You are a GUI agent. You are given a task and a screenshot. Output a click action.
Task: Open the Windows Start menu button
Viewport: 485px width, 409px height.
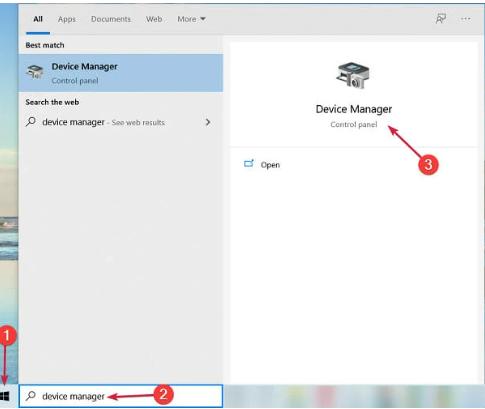click(5, 396)
